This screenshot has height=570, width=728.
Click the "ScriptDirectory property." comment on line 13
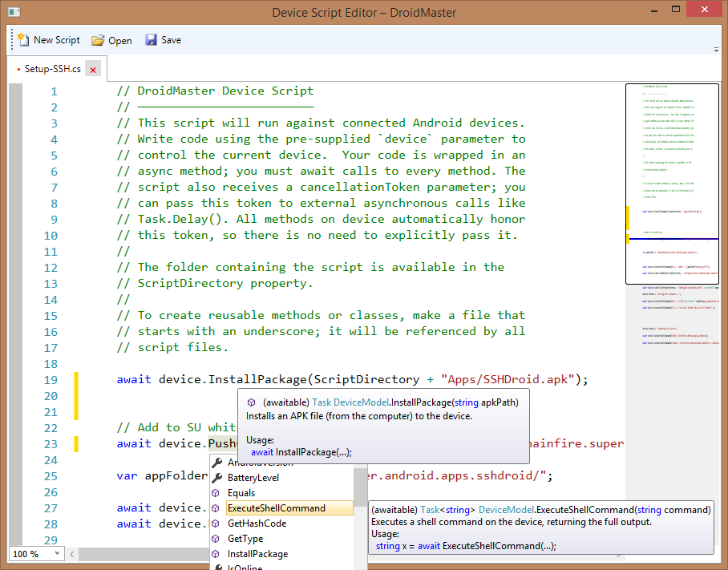tap(215, 284)
